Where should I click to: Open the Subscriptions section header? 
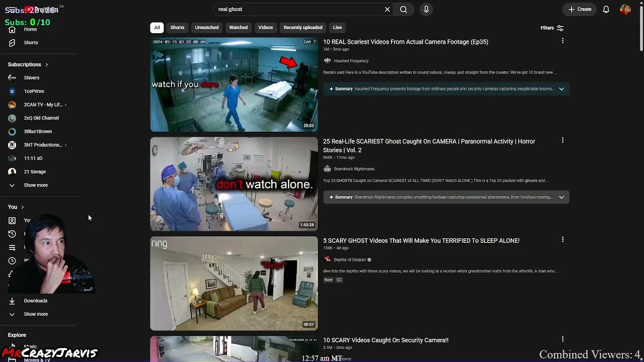tap(28, 64)
